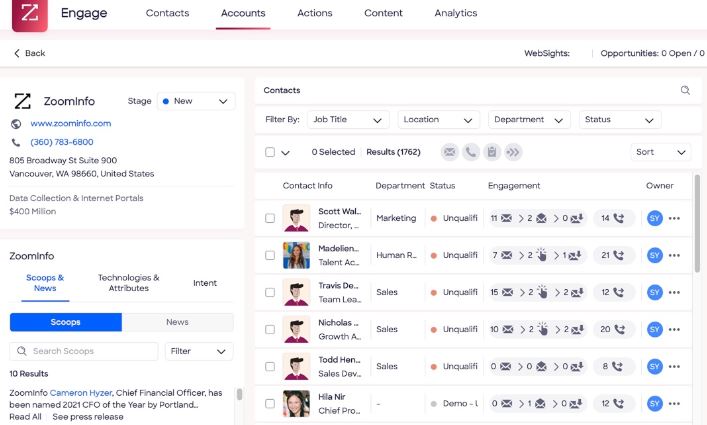The height and width of the screenshot is (425, 707).
Task: Click Hila Nir call count phone icon
Action: (x=619, y=403)
